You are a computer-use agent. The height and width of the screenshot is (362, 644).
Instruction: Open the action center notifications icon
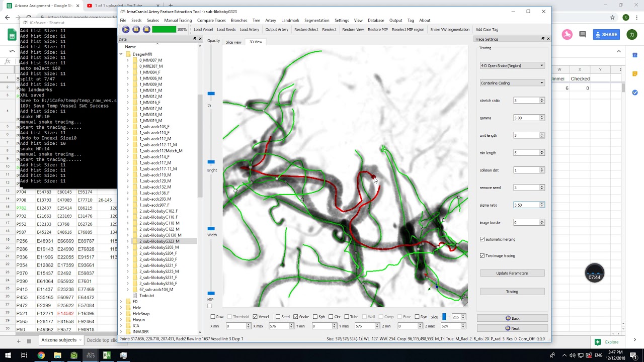(x=633, y=355)
